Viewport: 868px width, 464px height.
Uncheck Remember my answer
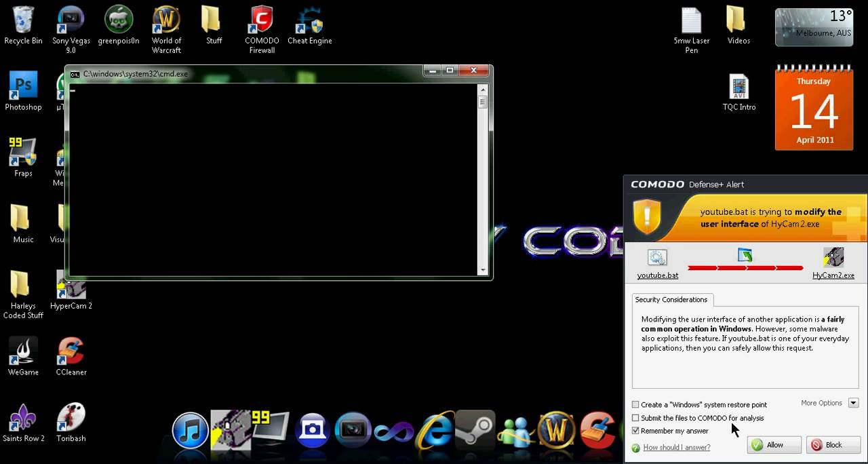pyautogui.click(x=635, y=431)
